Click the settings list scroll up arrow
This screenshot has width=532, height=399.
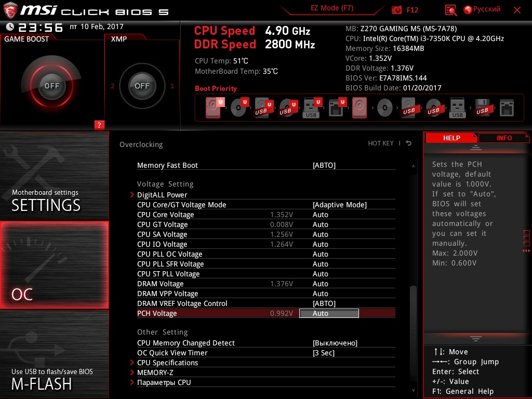click(x=413, y=166)
